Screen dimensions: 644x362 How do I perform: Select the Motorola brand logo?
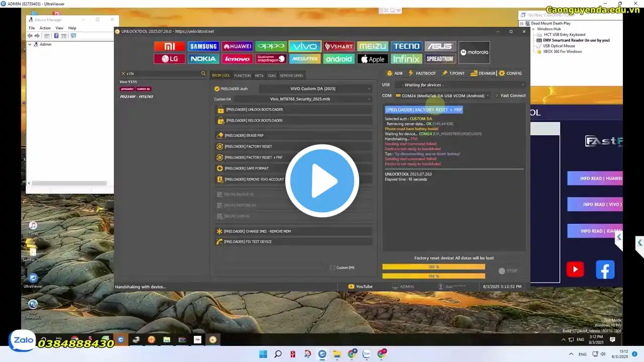tap(474, 52)
